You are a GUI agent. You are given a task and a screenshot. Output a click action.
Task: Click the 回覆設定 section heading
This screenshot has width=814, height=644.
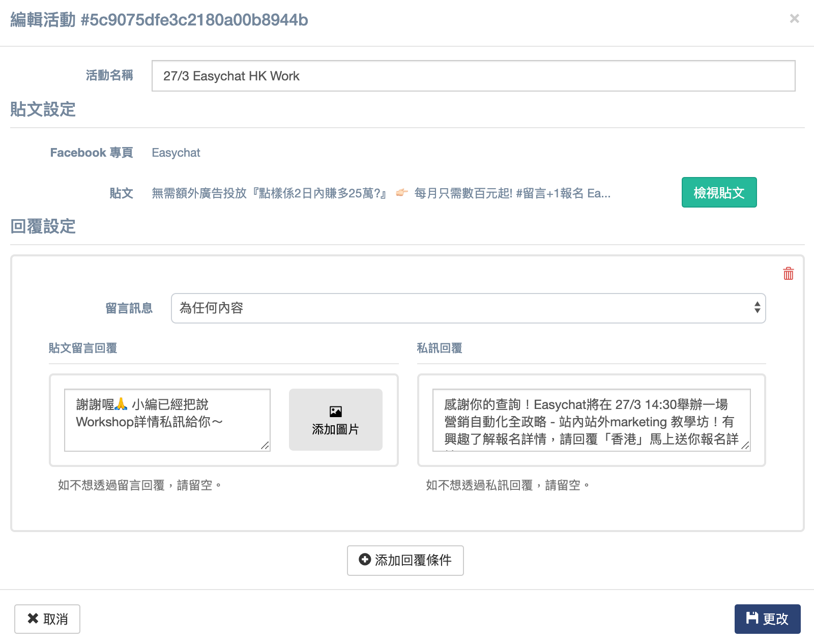pos(43,226)
